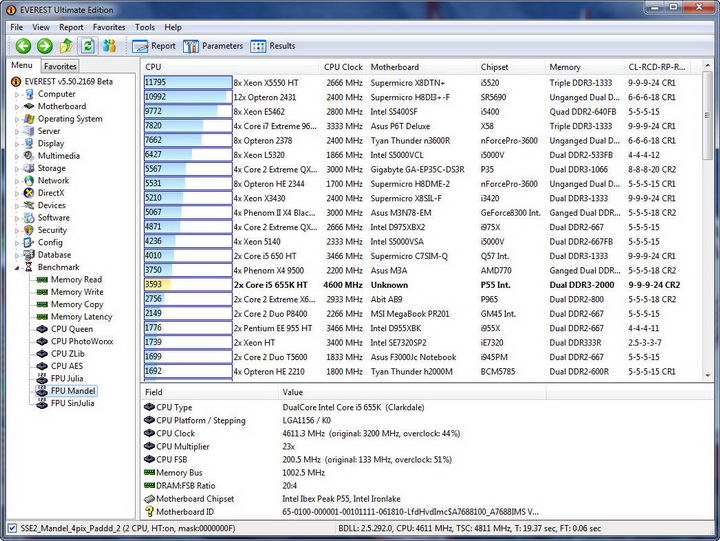Viewport: 720px width, 541px height.
Task: Click the green Forward arrow icon
Action: click(45, 46)
